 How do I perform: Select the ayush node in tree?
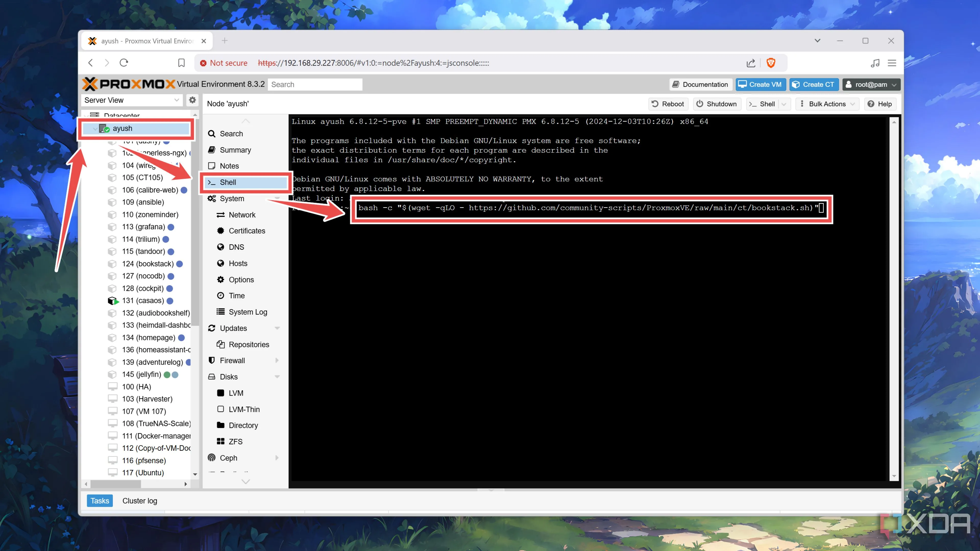[136, 129]
